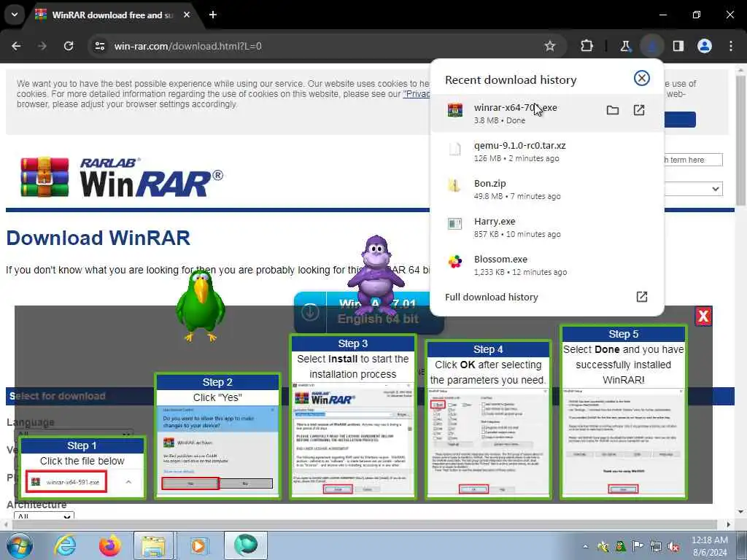Open Blossom.exe download entry
The image size is (747, 560).
[x=547, y=265]
